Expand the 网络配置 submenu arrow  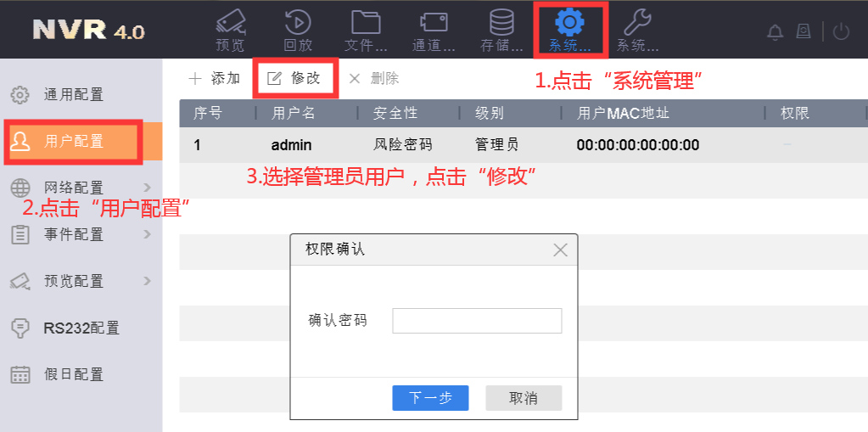[148, 187]
